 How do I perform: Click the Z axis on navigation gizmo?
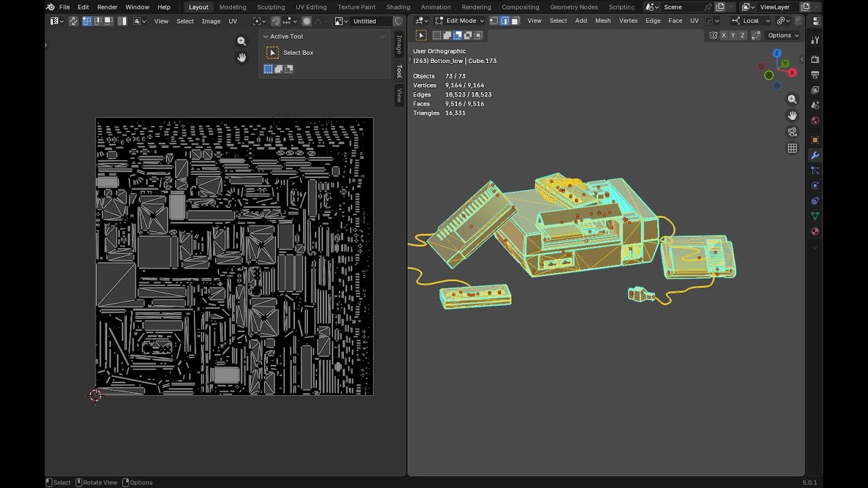[777, 54]
